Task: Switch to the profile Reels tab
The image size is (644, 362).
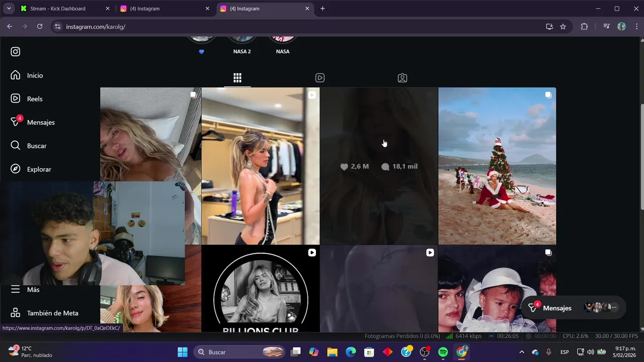Action: click(320, 78)
